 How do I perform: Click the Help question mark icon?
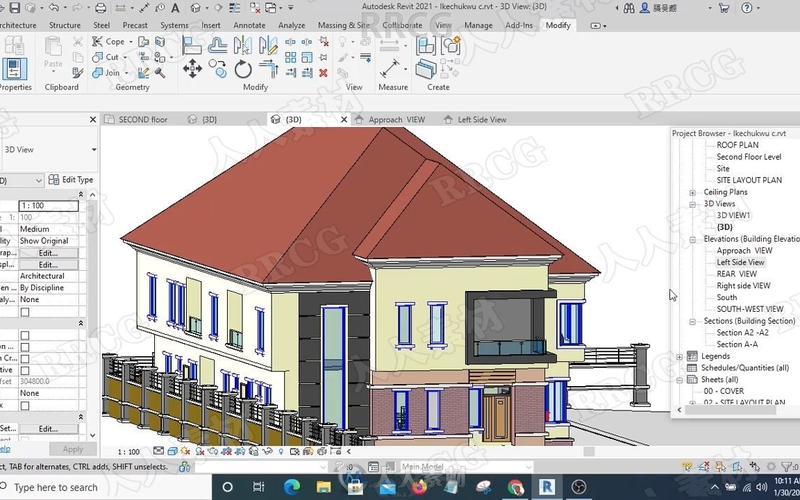tap(747, 8)
